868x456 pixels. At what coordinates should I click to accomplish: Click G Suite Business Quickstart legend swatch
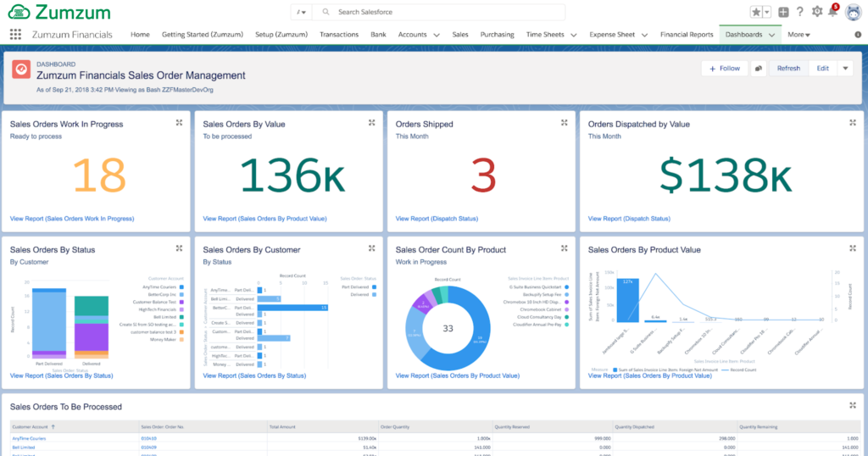click(566, 287)
